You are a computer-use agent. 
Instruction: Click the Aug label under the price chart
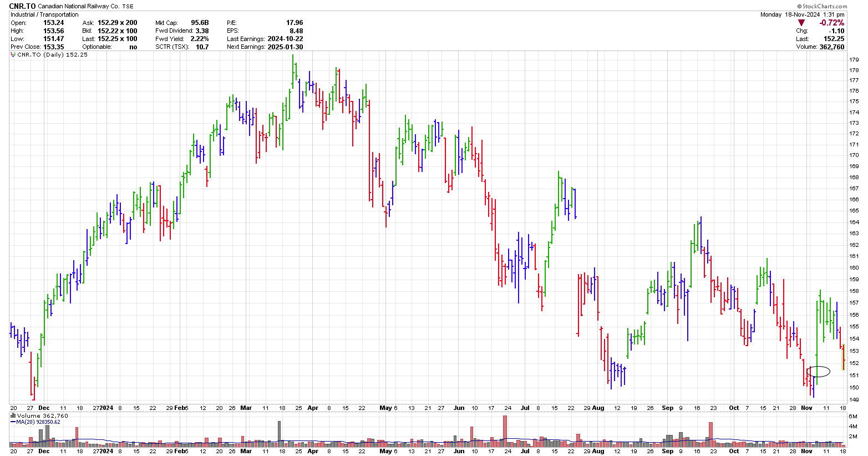coord(598,408)
